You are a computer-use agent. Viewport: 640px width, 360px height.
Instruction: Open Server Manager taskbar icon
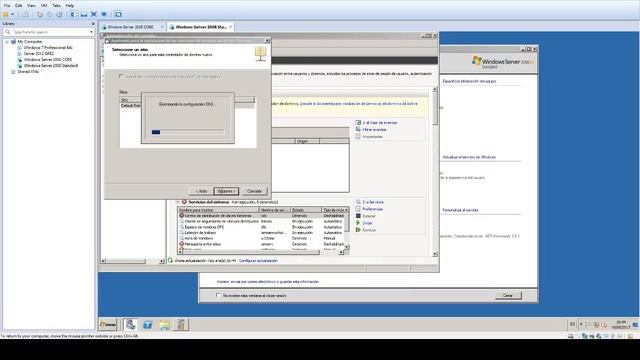click(x=131, y=325)
